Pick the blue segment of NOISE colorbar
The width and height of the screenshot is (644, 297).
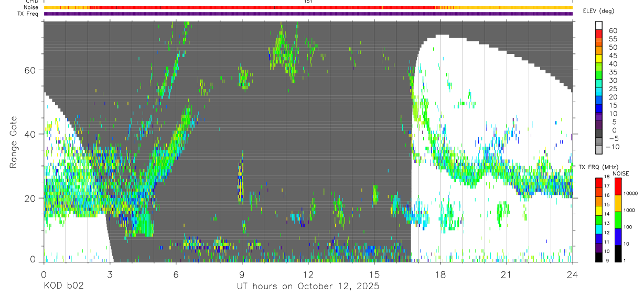617,237
